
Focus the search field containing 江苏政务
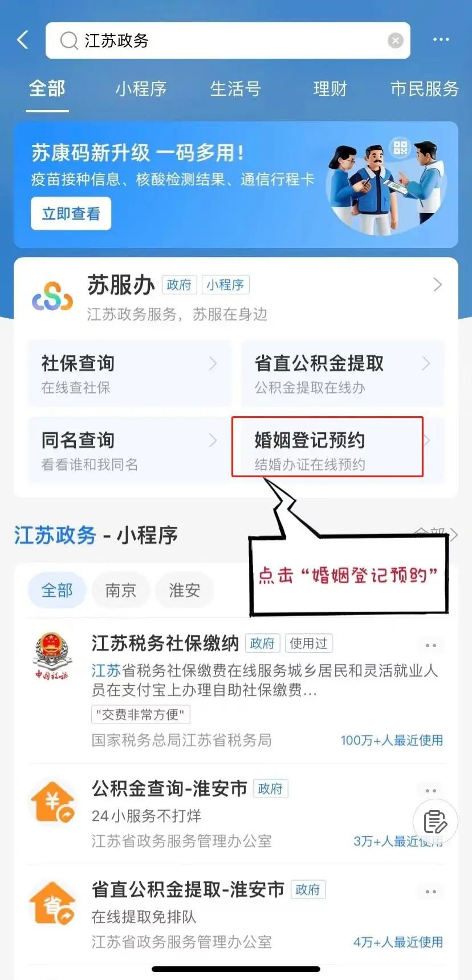[228, 40]
